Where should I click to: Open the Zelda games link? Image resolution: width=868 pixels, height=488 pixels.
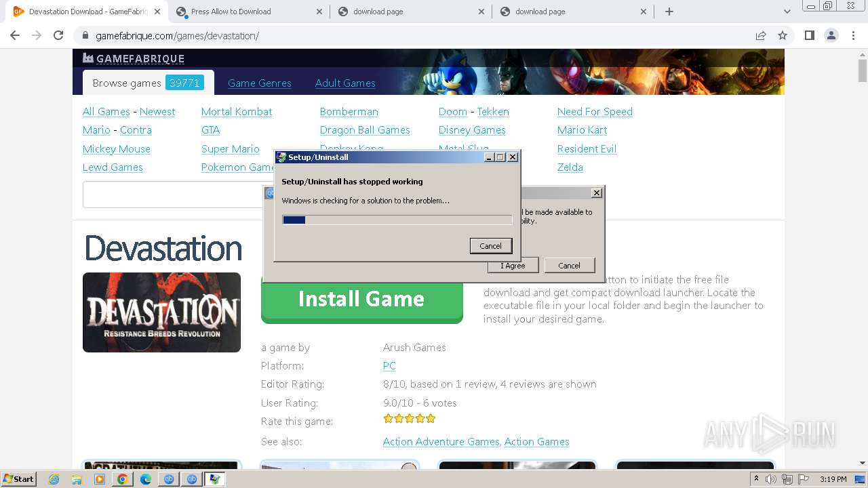(570, 167)
